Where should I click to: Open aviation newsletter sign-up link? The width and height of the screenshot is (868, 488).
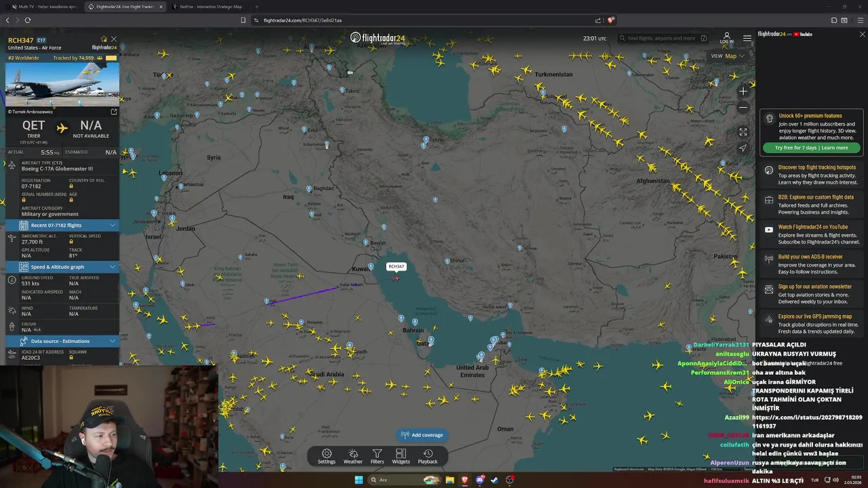811,293
